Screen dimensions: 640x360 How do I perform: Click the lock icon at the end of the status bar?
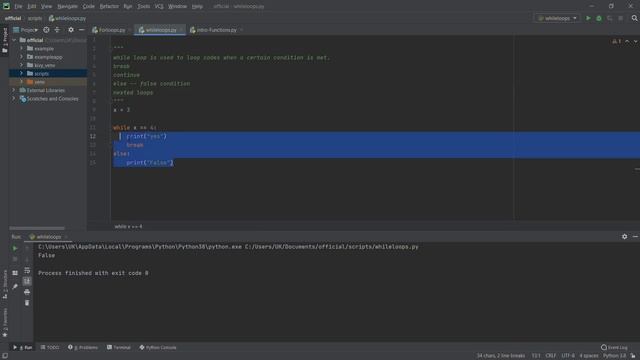pos(633,356)
